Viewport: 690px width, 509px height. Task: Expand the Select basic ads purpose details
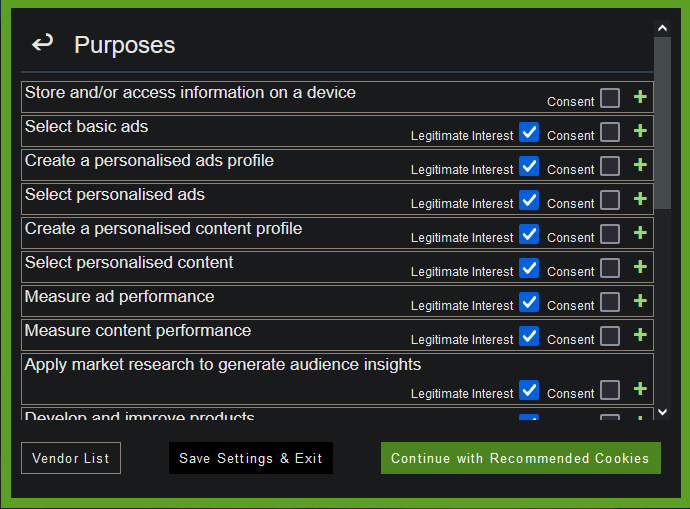tap(640, 132)
